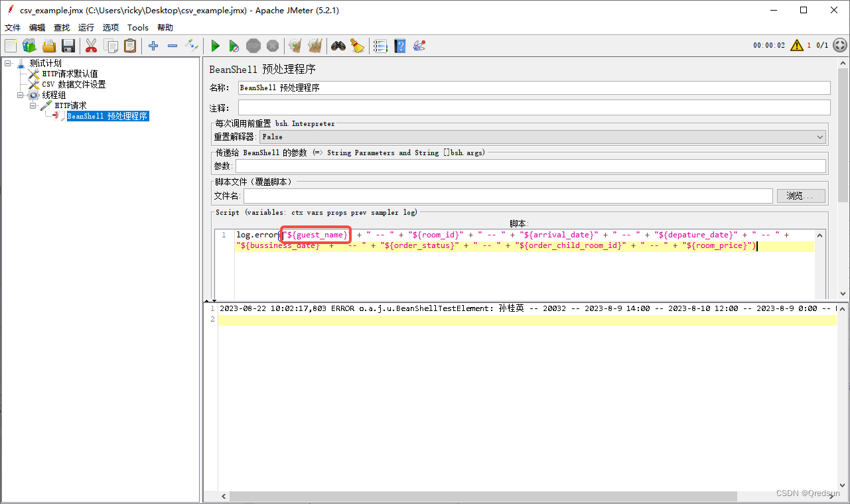Click the 注释 comment input field
Screen dimensions: 850x504
coord(534,107)
